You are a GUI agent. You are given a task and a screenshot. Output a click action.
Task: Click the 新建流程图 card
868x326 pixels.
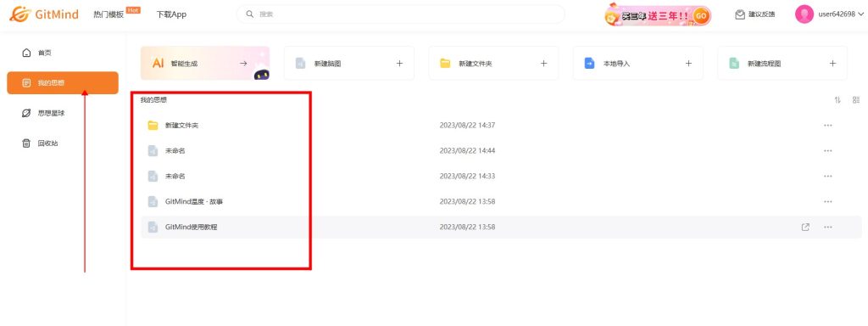pos(782,63)
